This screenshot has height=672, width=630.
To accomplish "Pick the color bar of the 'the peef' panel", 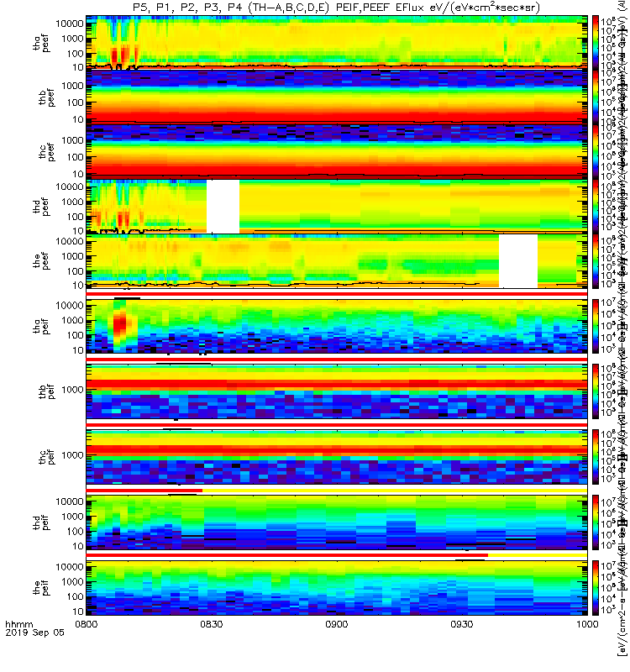I will 596,261.
